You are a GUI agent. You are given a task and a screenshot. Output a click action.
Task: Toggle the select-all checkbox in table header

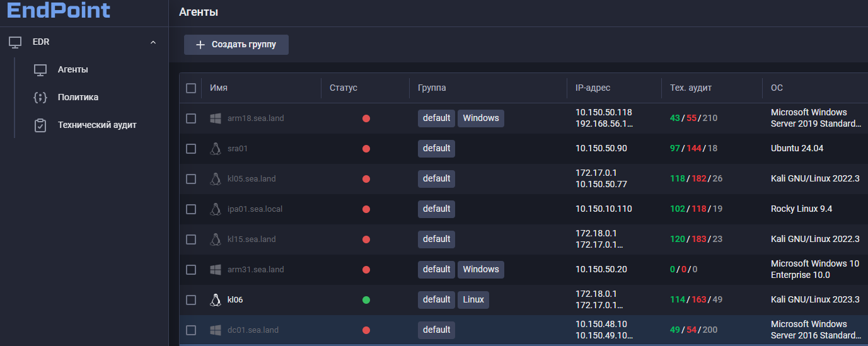(191, 88)
